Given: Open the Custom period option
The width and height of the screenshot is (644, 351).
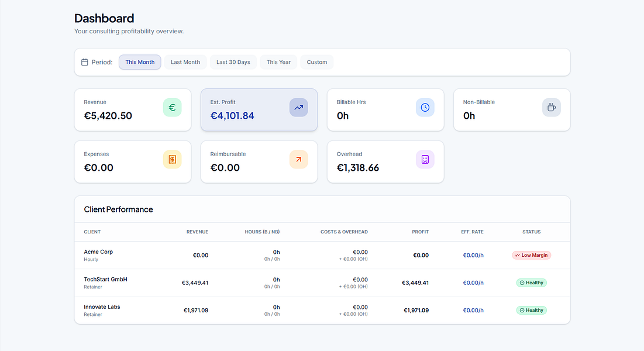Looking at the screenshot, I should (x=317, y=62).
